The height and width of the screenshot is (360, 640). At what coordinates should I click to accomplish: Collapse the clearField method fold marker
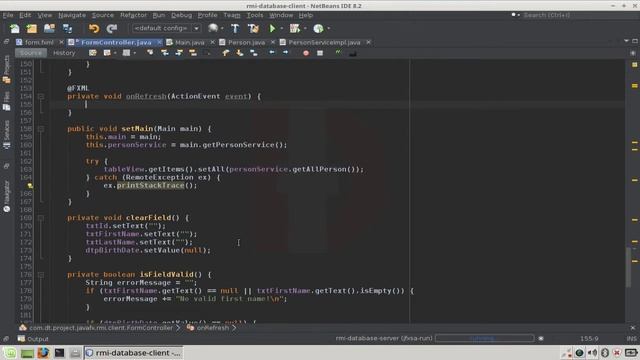click(41, 218)
